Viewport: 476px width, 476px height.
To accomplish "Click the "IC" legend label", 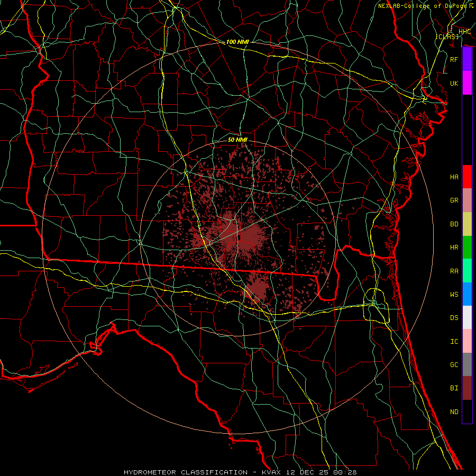I will pos(454,341).
